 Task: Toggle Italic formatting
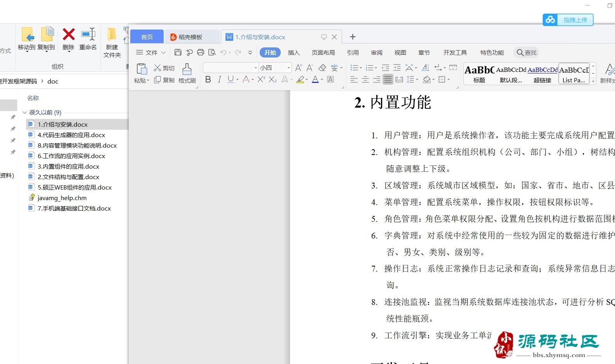[x=219, y=79]
